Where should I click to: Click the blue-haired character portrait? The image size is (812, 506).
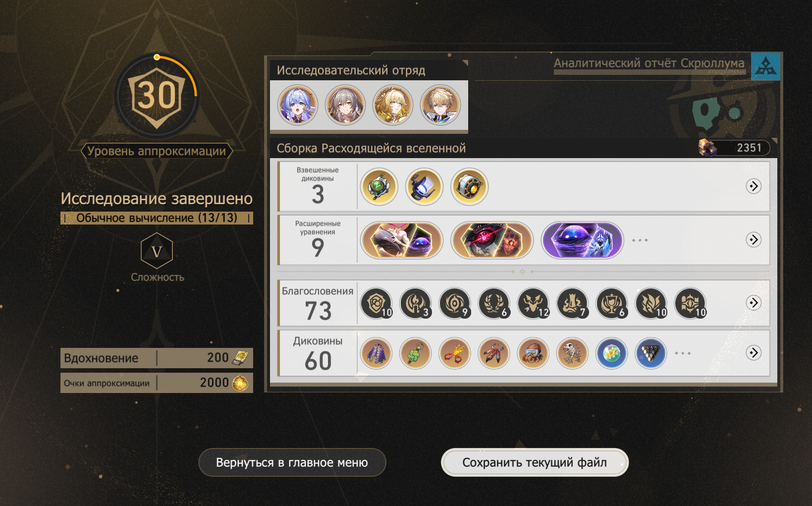coord(298,105)
